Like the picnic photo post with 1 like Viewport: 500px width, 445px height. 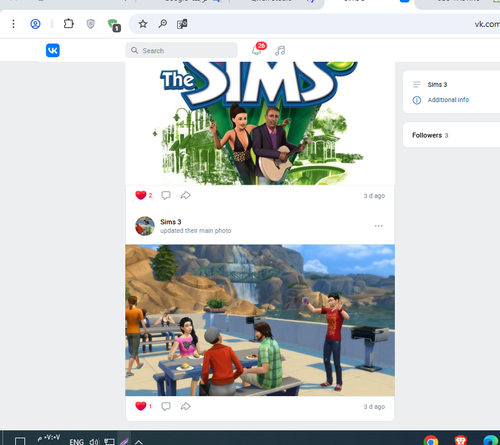click(144, 406)
